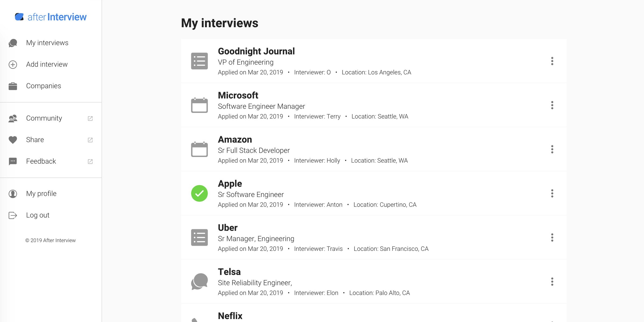Viewport: 644px width, 322px height.
Task: Click the After Interview logo
Action: pyautogui.click(x=50, y=17)
